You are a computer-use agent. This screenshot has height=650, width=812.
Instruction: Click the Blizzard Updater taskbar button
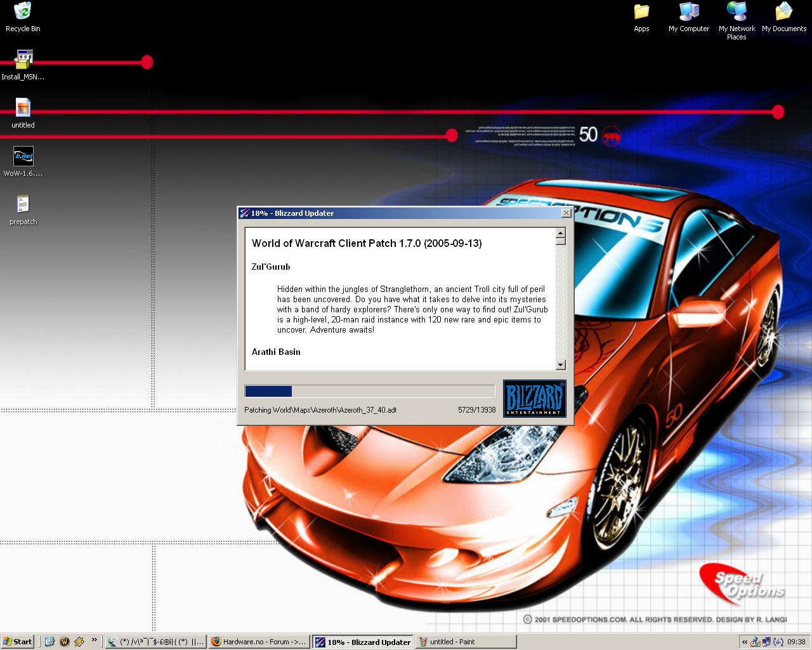(x=362, y=642)
